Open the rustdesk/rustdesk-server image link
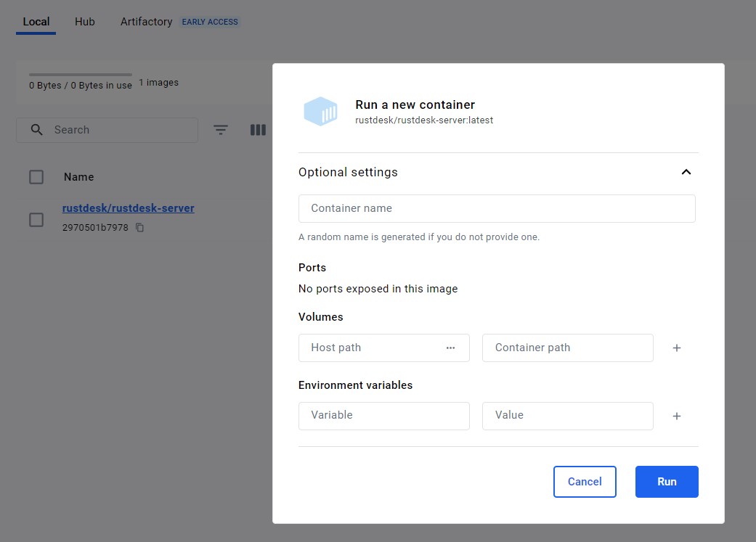 [x=129, y=208]
